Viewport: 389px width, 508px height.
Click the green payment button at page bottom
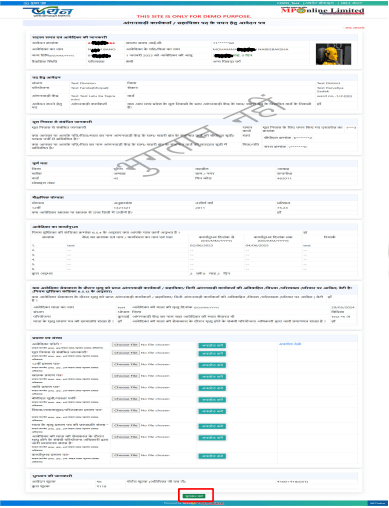[x=194, y=496]
